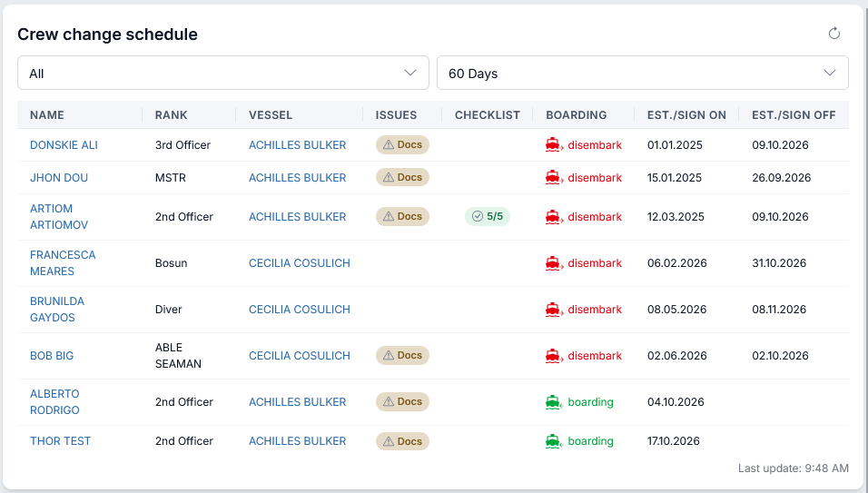Click the NAME column header

pos(47,115)
